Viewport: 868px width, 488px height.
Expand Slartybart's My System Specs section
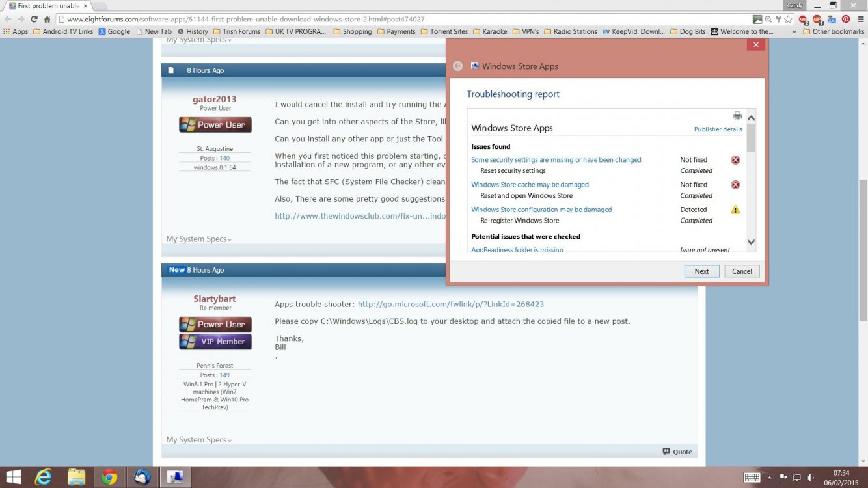pyautogui.click(x=198, y=440)
